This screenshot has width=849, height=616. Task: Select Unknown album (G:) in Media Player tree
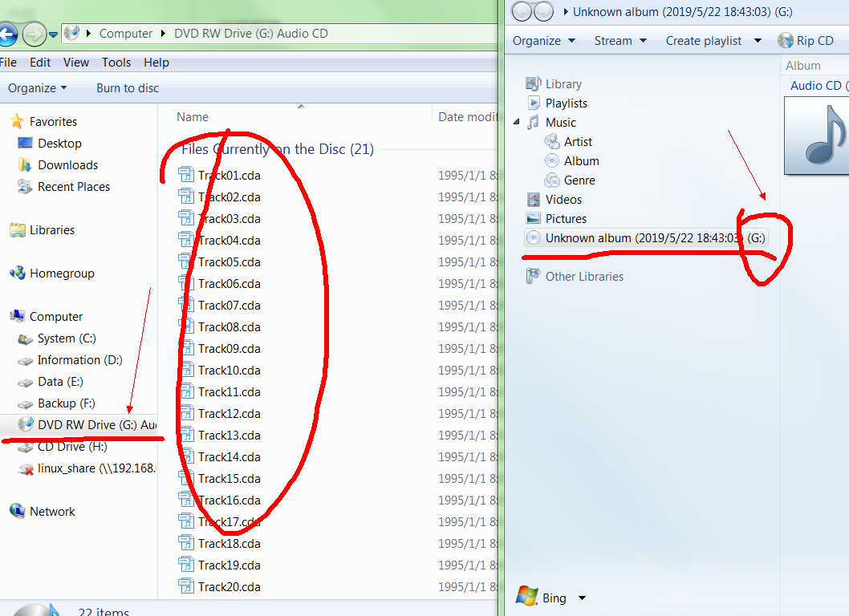tap(645, 238)
